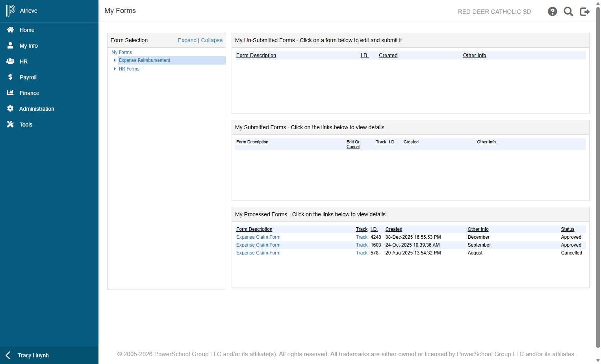Track form 4248
This screenshot has width=601, height=364.
point(362,237)
